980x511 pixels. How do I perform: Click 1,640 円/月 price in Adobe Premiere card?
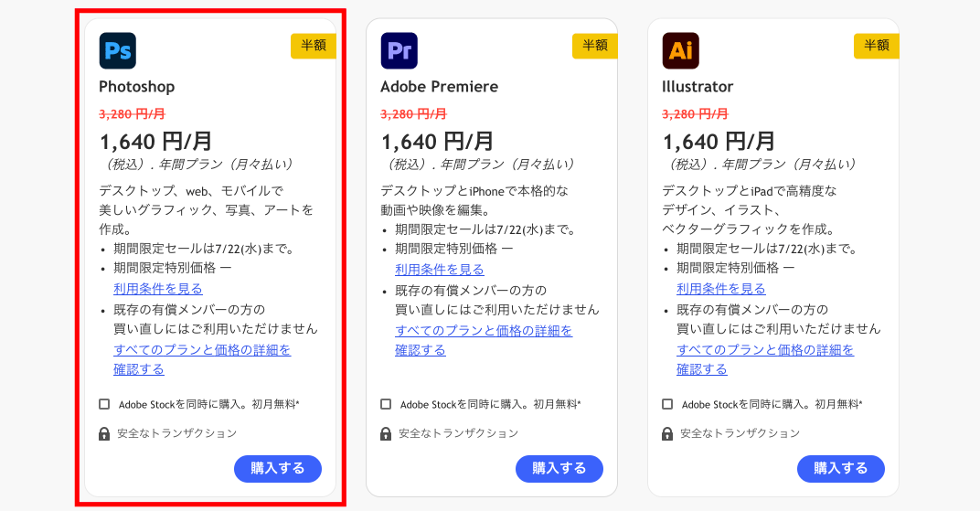438,142
